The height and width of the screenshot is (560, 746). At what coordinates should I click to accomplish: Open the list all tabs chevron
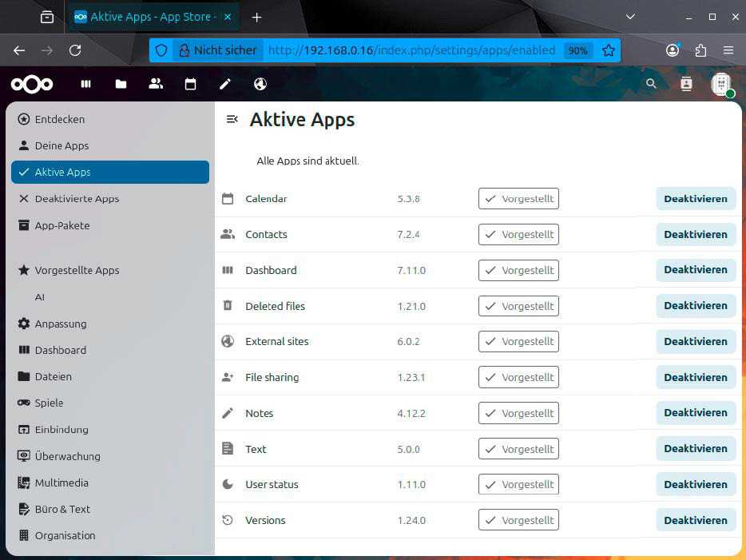630,17
